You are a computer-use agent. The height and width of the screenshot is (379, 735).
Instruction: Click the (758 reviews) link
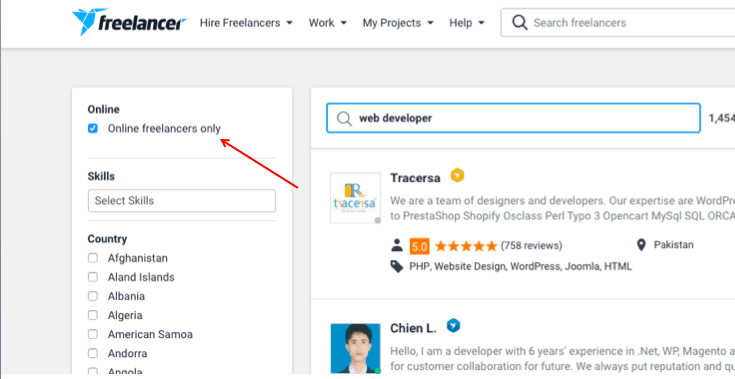[531, 245]
